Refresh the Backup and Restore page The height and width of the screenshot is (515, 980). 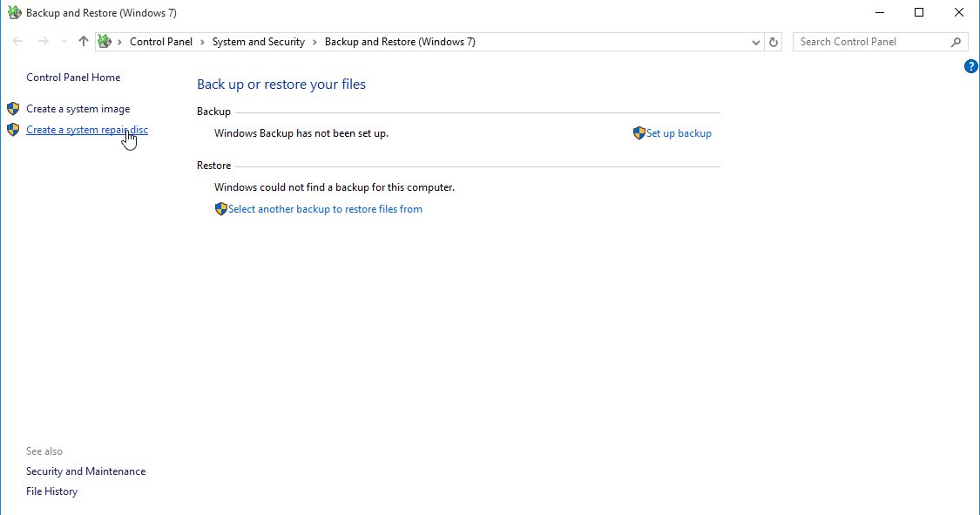[774, 42]
